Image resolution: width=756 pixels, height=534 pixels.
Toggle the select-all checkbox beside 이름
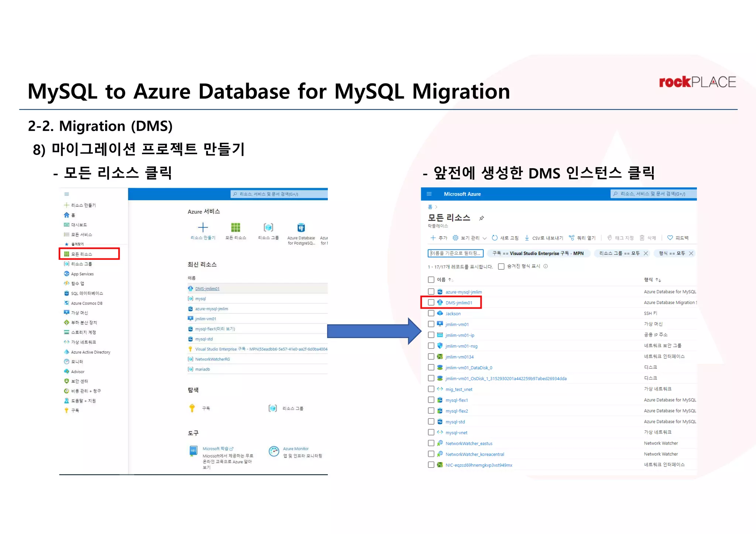tap(431, 280)
